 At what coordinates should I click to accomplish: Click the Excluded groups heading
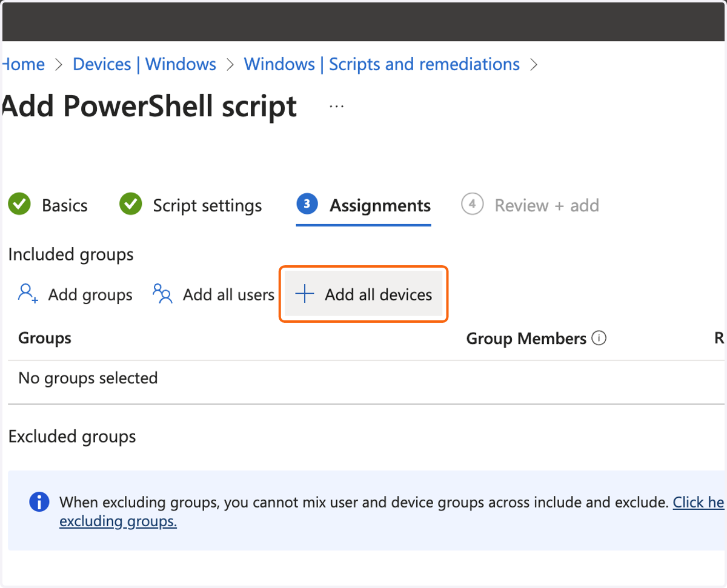(72, 437)
